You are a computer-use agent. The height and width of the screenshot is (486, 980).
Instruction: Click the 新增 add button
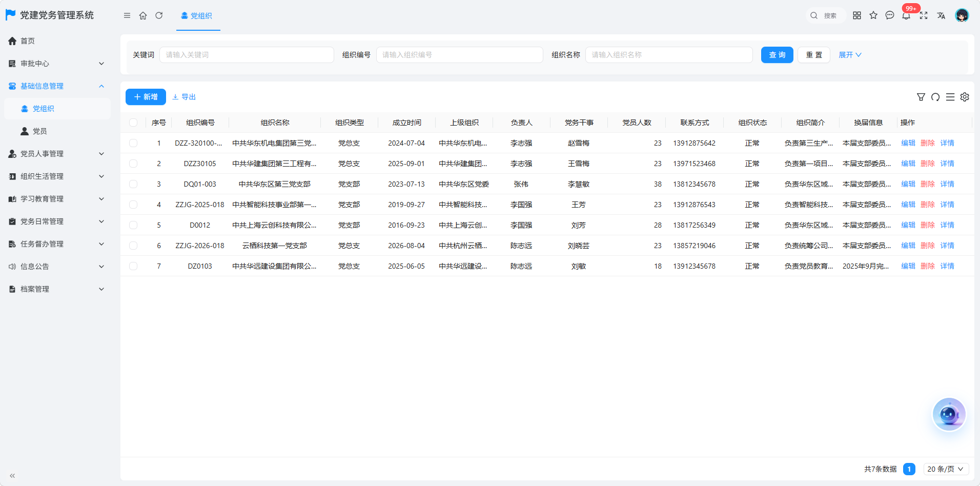pos(146,97)
